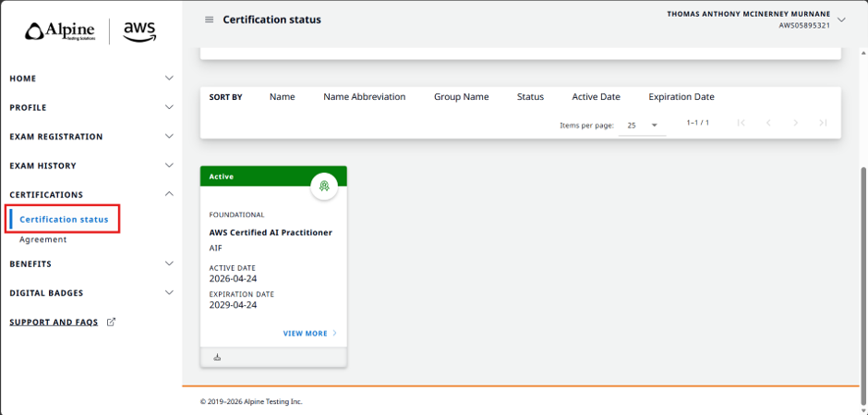Sort certifications by Status
Viewport: 868px width, 415px height.
(x=530, y=97)
